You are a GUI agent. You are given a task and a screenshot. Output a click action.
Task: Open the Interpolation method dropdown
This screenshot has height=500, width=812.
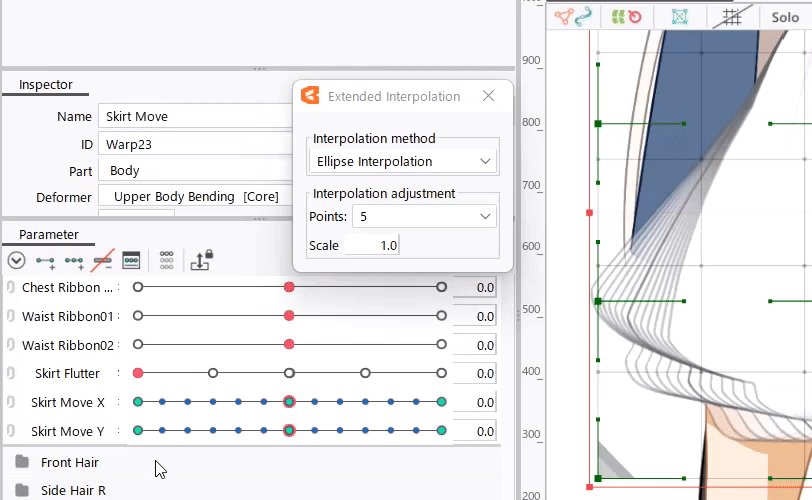coord(403,161)
